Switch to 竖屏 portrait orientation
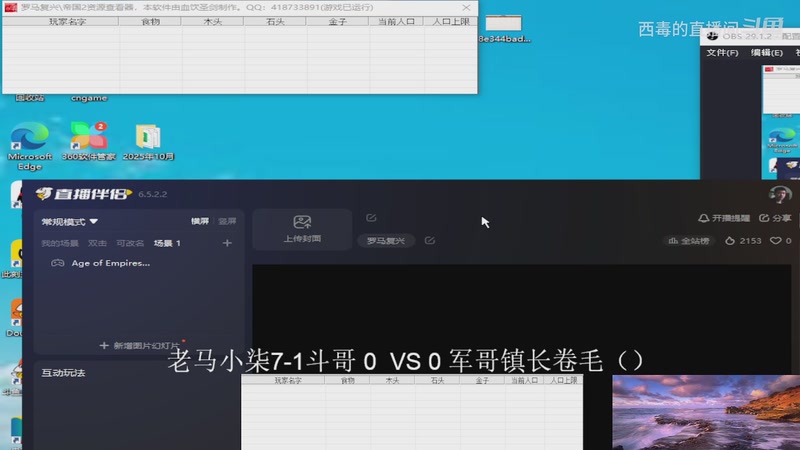Screen dimensions: 800x450 227,222
